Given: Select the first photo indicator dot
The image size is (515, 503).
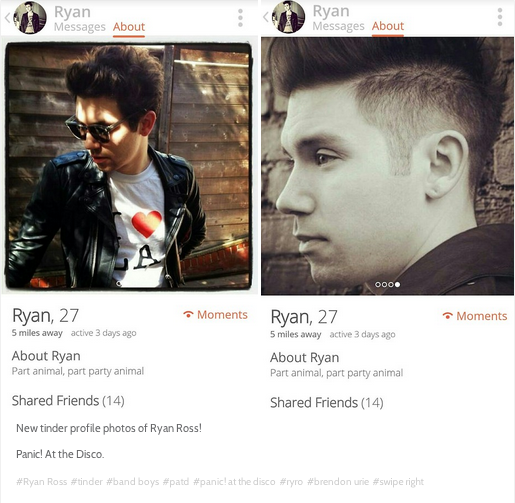Looking at the screenshot, I should click(378, 285).
